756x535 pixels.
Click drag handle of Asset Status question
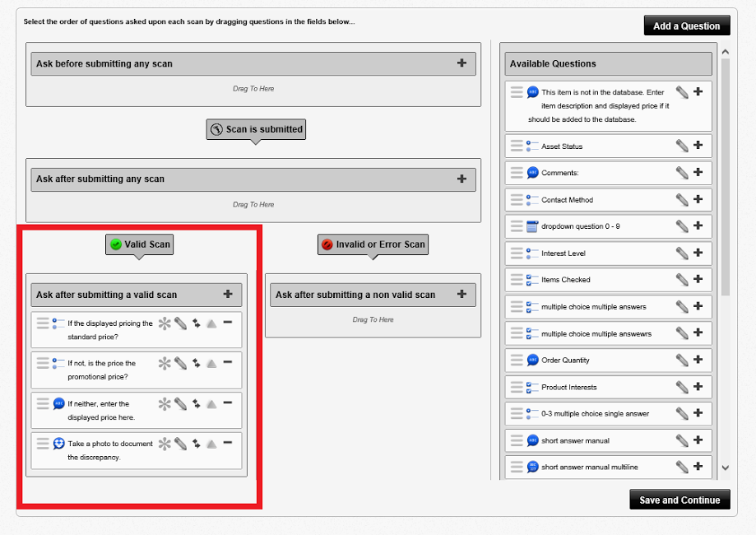(x=517, y=146)
